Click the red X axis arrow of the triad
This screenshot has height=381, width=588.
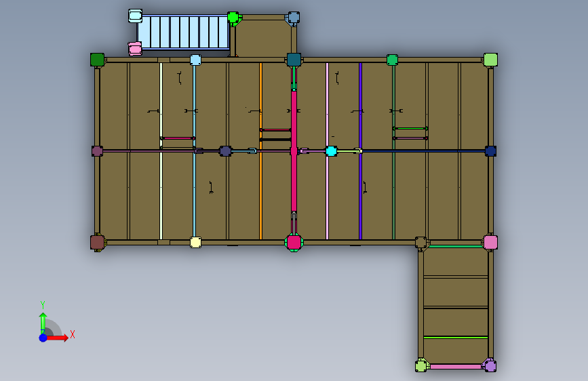click(56, 338)
